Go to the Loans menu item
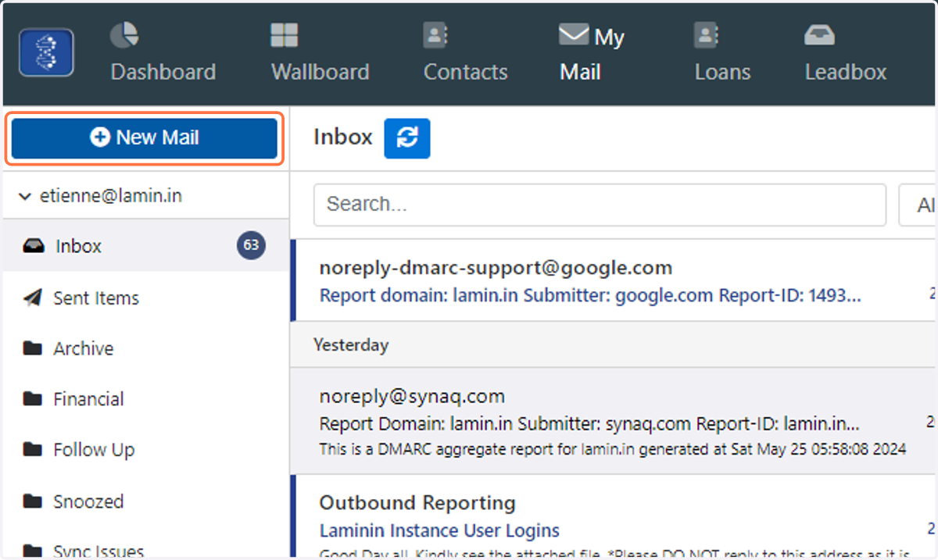Screen dimensions: 938x560 723,72
